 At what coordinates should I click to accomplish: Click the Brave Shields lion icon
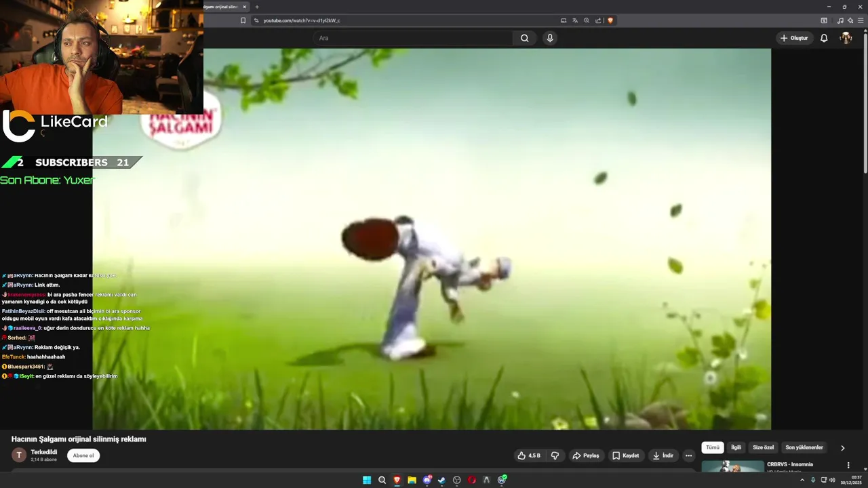click(610, 20)
